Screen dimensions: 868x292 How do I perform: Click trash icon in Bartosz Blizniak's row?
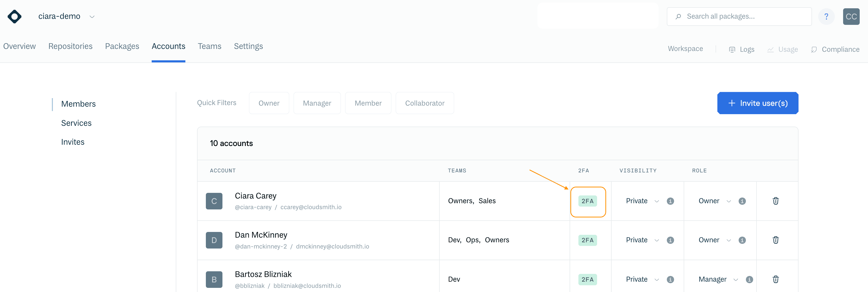[x=775, y=279]
